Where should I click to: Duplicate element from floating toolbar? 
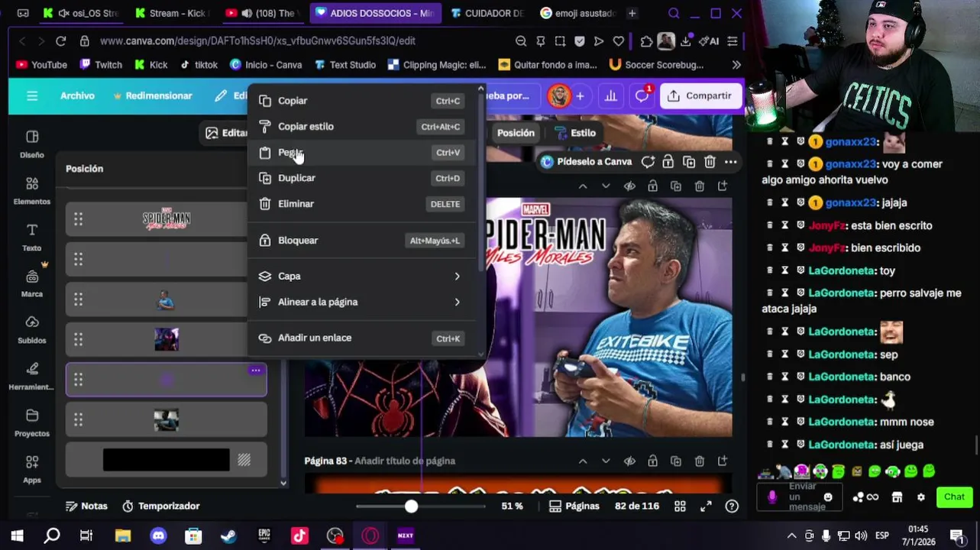click(689, 162)
